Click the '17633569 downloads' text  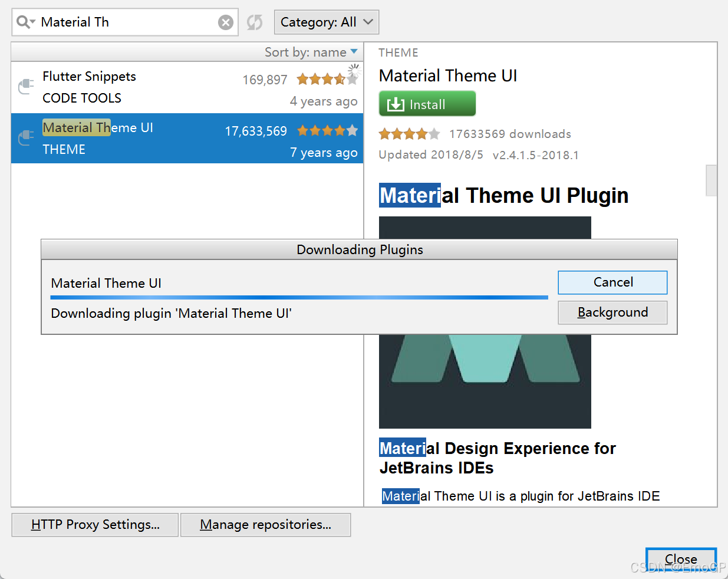pos(510,134)
